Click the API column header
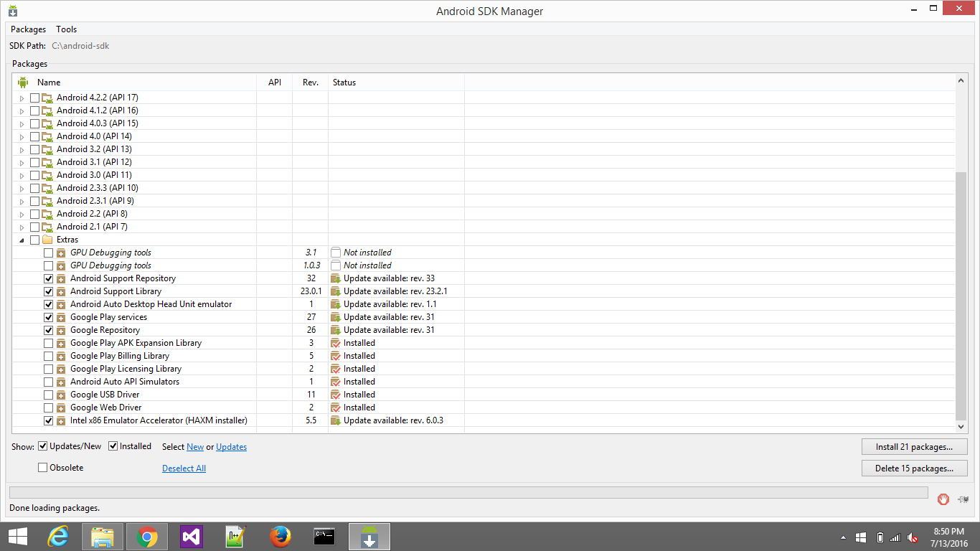Viewport: 980px width, 551px height. click(275, 83)
